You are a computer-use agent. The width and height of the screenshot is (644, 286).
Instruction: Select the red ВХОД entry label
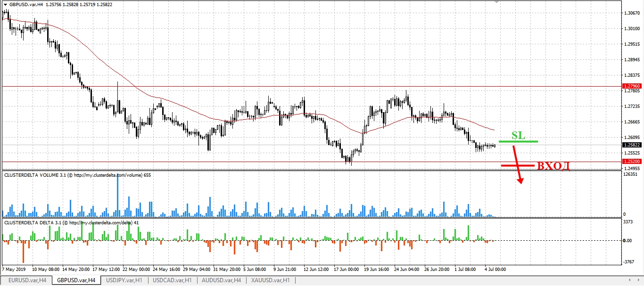coord(553,166)
